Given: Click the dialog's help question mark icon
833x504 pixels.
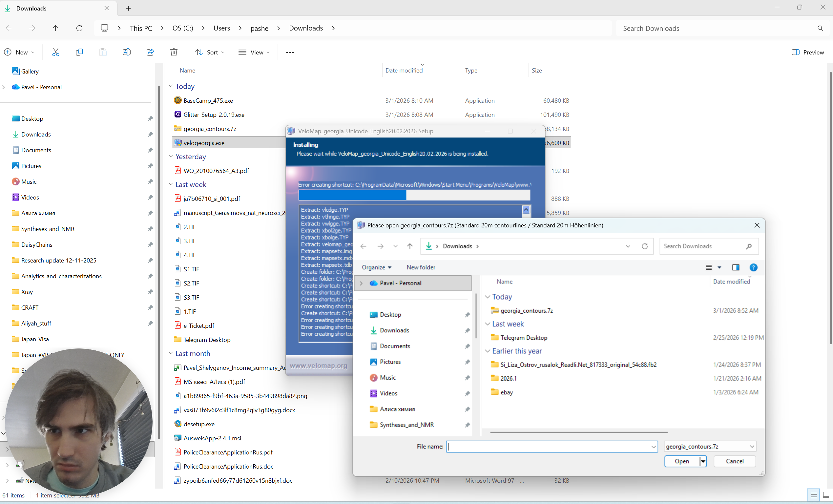Looking at the screenshot, I should [x=753, y=267].
